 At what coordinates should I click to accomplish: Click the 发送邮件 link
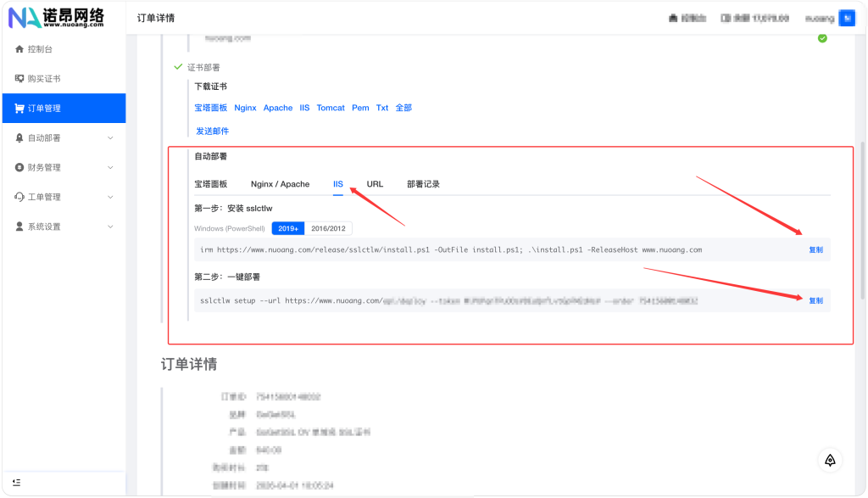[x=212, y=131]
